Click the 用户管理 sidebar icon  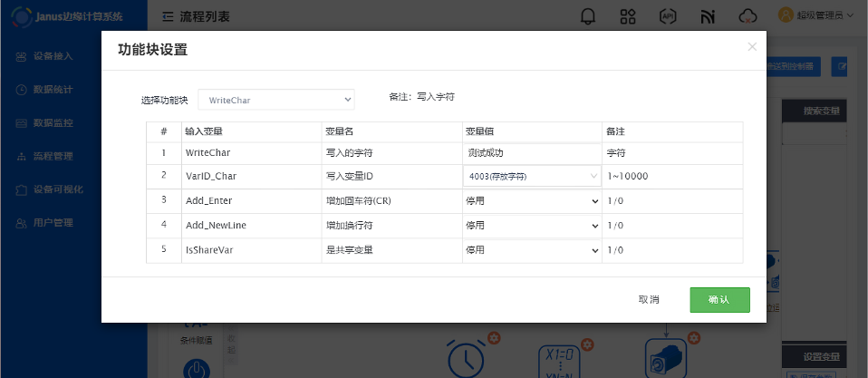coord(21,223)
